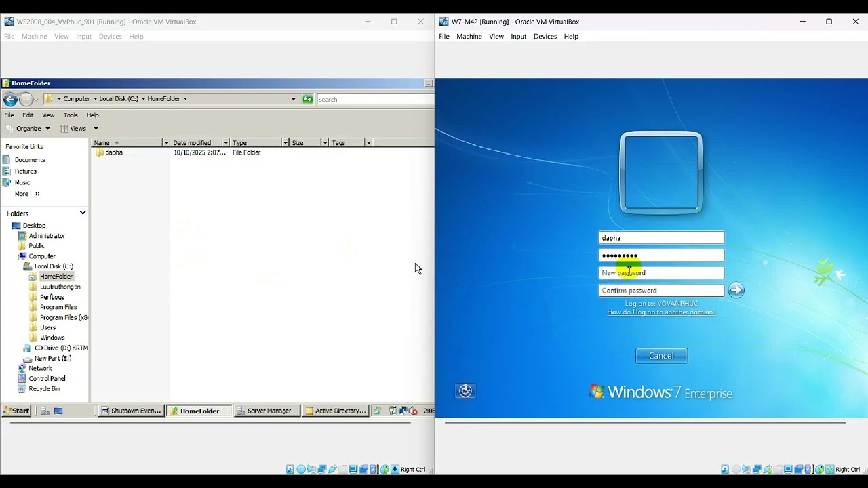Open Edit menu in Explorer
The image size is (868, 488).
[28, 115]
